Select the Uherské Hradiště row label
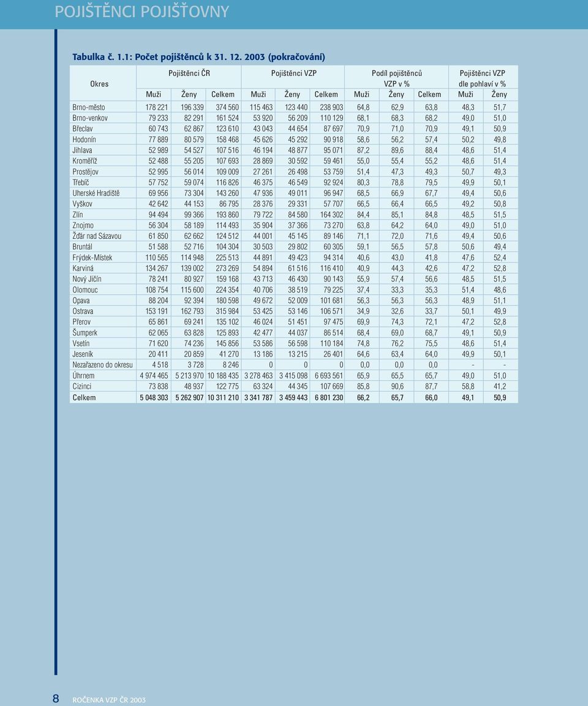 point(96,193)
